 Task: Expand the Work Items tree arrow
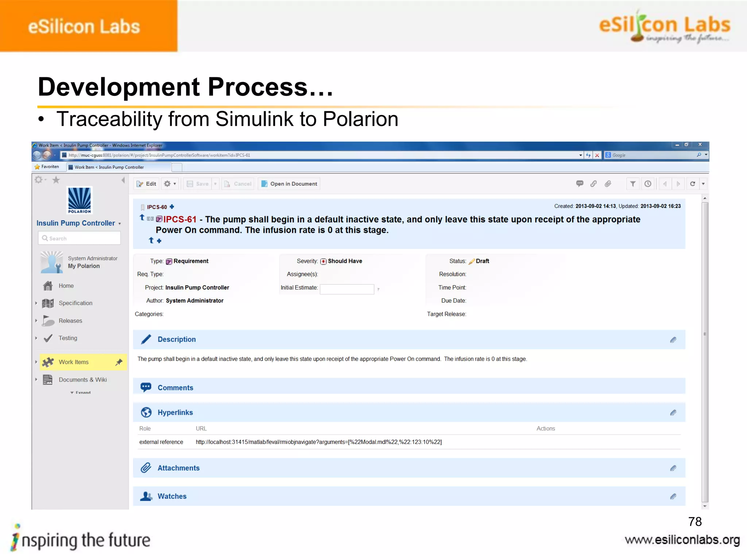tap(36, 362)
